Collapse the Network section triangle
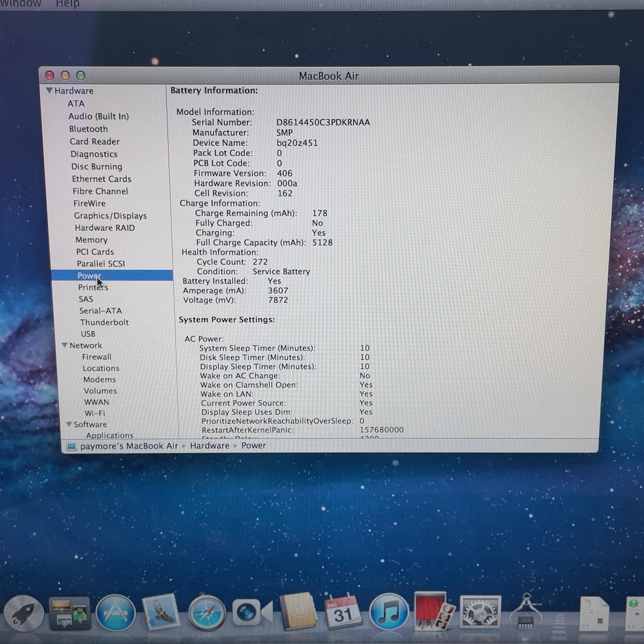 coord(64,345)
